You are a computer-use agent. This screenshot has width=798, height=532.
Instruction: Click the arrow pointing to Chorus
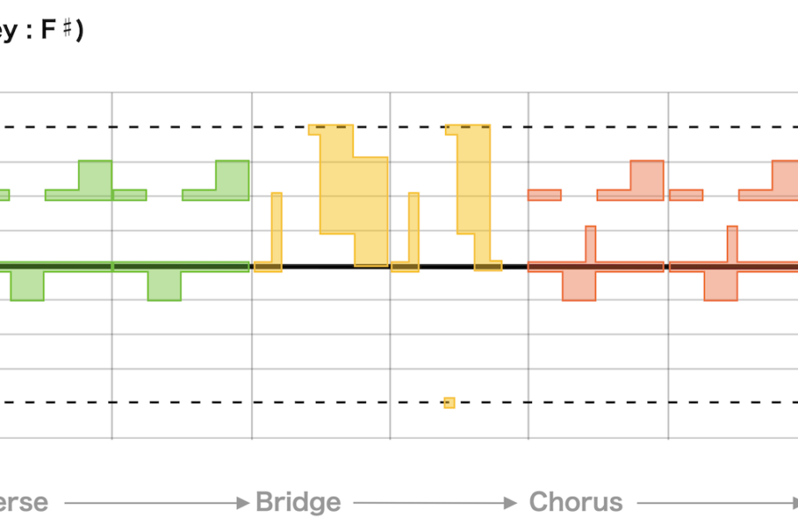pyautogui.click(x=434, y=503)
